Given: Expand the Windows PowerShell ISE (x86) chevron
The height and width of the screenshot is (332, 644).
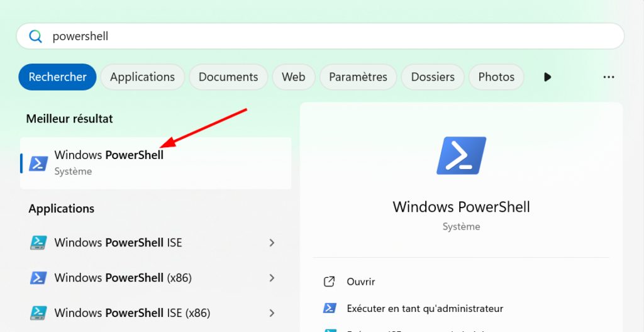Looking at the screenshot, I should 272,313.
